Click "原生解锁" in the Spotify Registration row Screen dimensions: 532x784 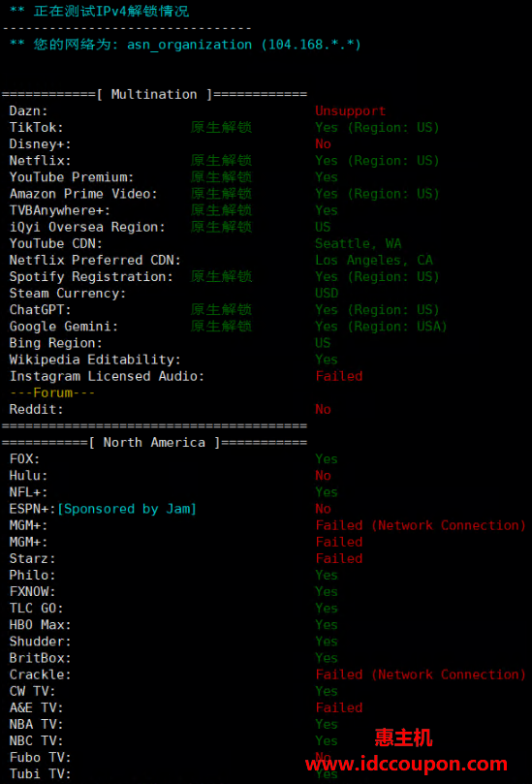coord(221,276)
